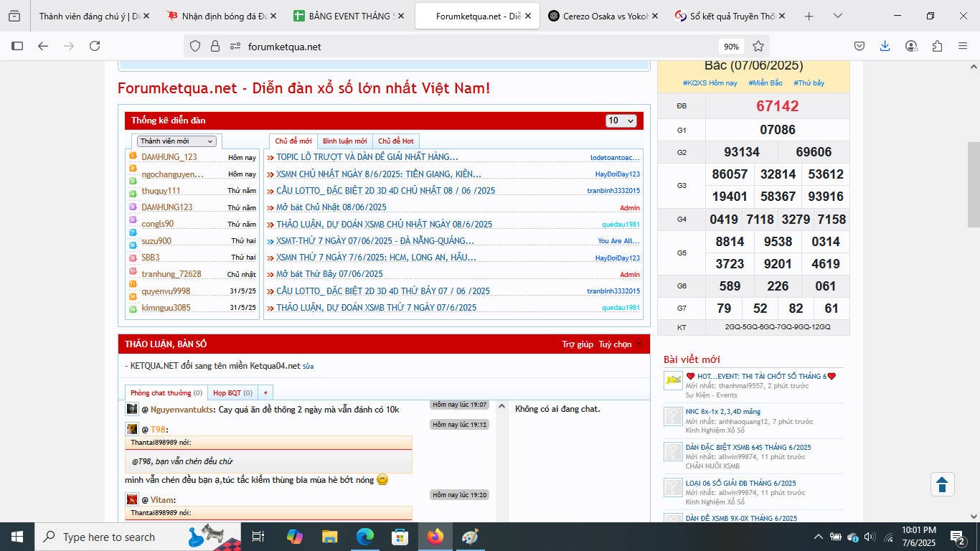Open the list all tabs chevron

[838, 16]
